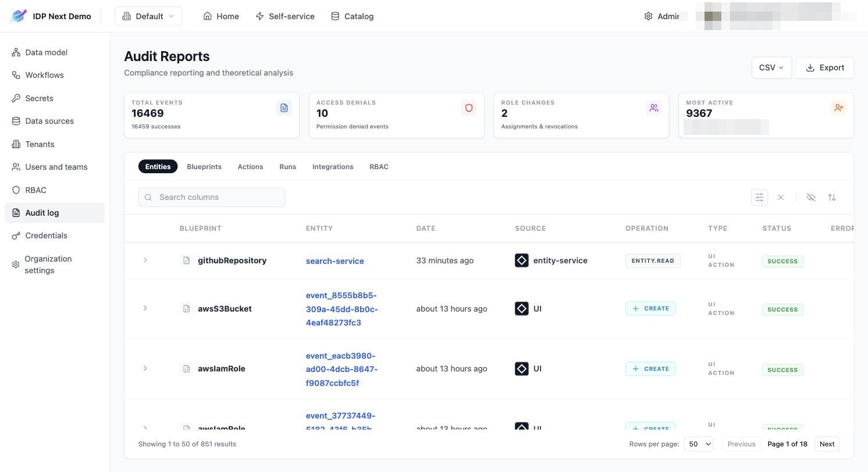This screenshot has height=472, width=868.
Task: Open Credentials in sidebar
Action: pos(55,235)
